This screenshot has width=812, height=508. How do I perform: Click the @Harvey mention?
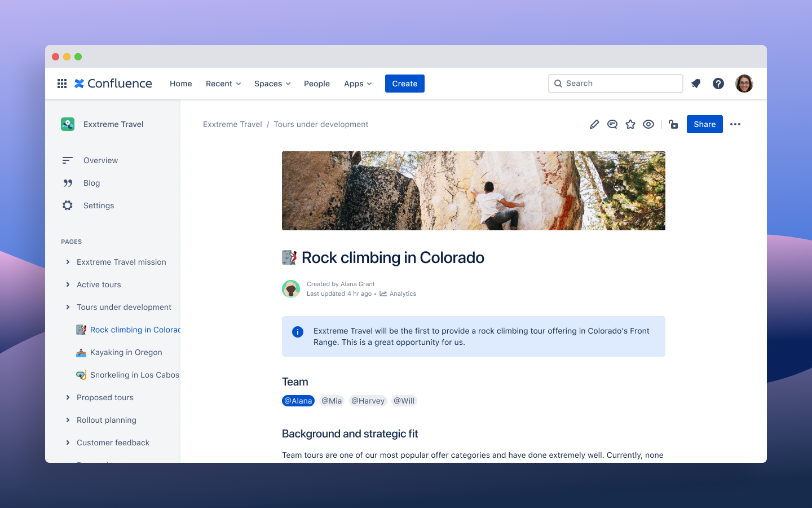(368, 401)
